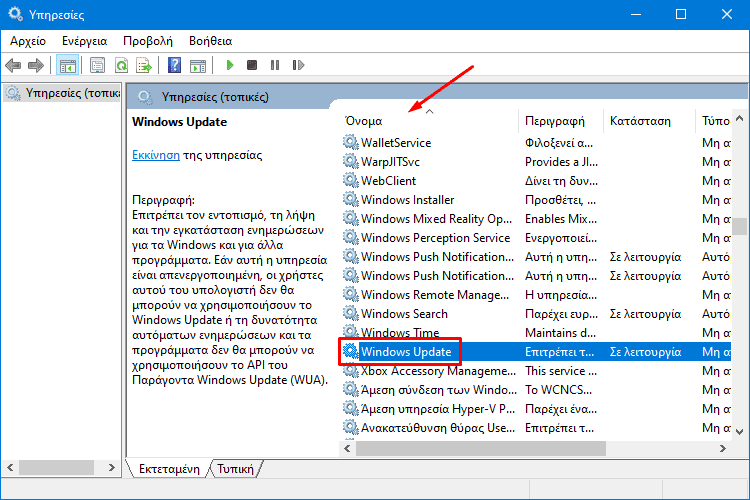Click gear icon of Windows Update row
This screenshot has height=500, width=750.
[351, 351]
